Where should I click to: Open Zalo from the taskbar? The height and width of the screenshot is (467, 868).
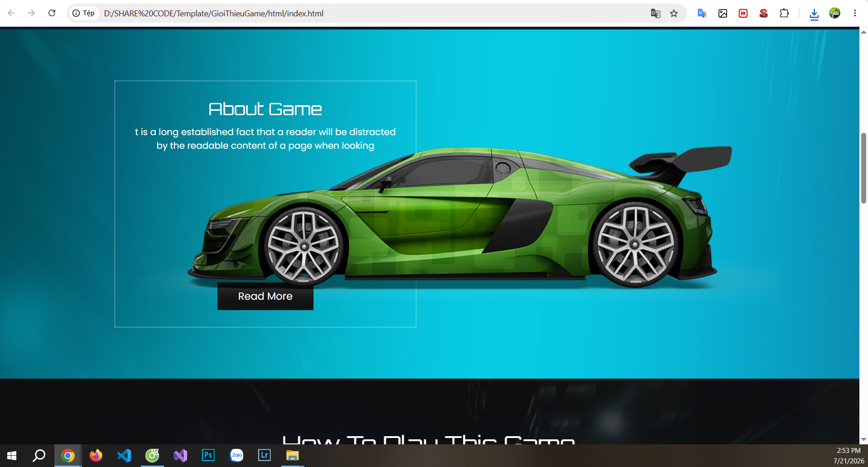[236, 455]
